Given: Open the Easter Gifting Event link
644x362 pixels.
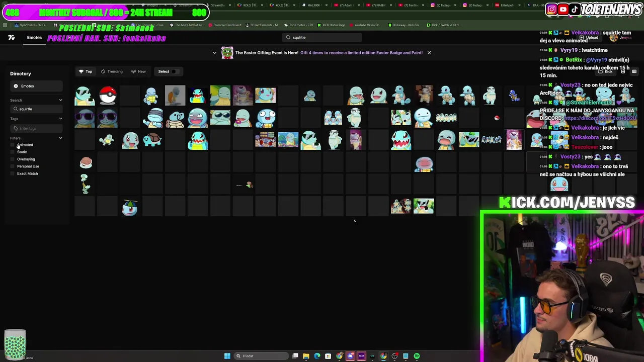Looking at the screenshot, I should pos(361,53).
